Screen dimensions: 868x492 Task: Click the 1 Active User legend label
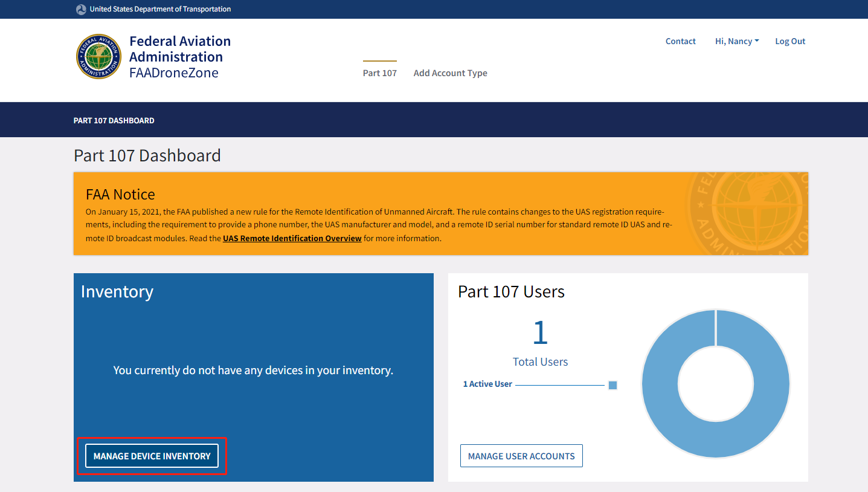click(487, 384)
